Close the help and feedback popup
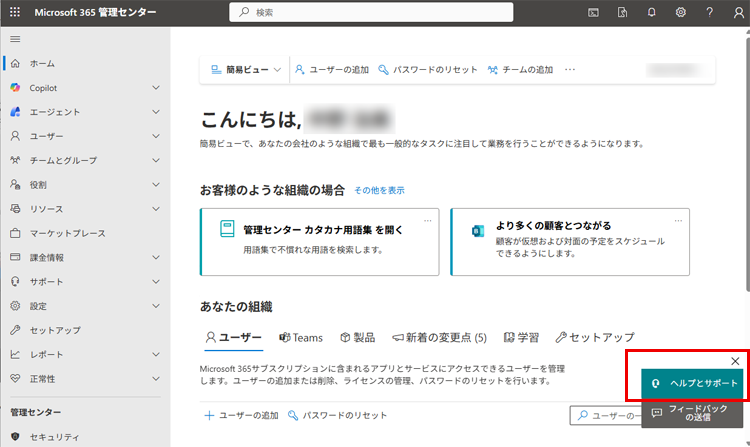The image size is (750, 447). pyautogui.click(x=735, y=361)
